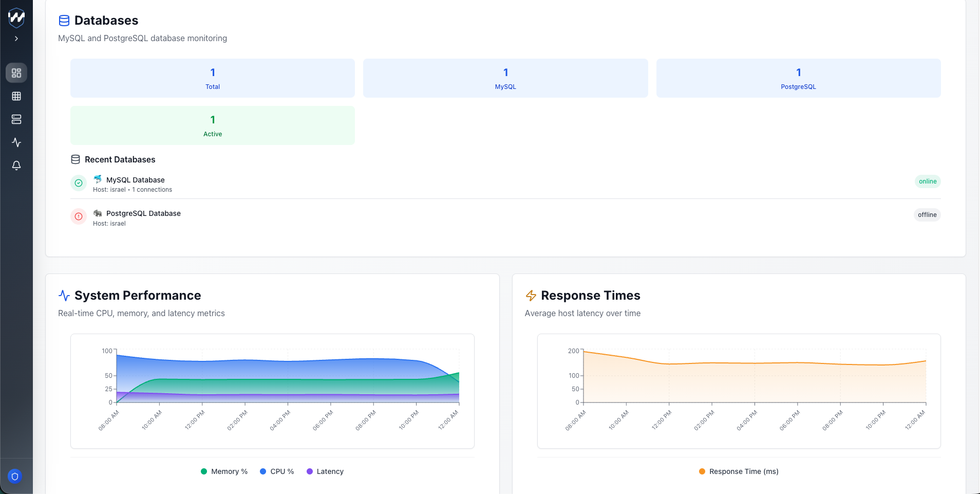
Task: Click the System Performance area chart
Action: (x=272, y=391)
